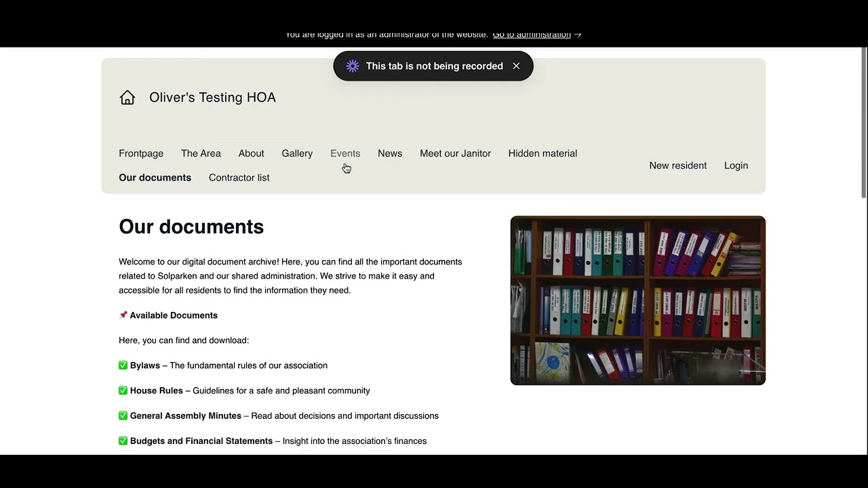Screen dimensions: 868x488
Task: Click the green checkmark next to Bylaws
Action: coord(123,365)
